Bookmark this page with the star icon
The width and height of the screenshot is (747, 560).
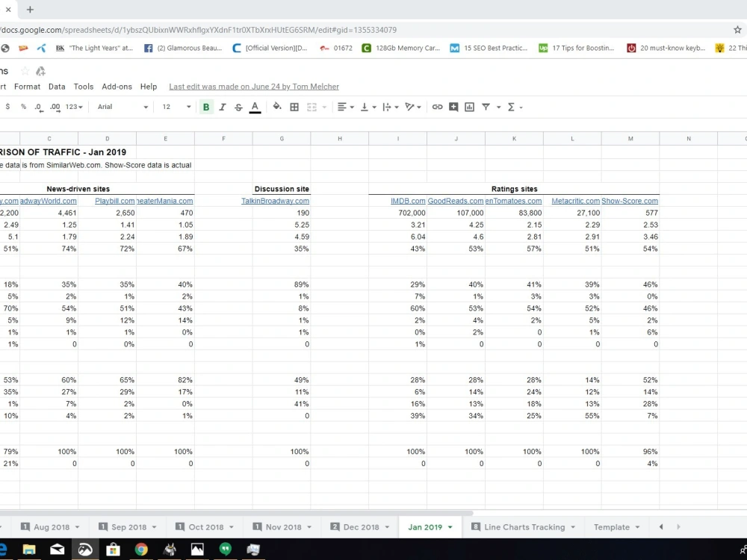737,30
